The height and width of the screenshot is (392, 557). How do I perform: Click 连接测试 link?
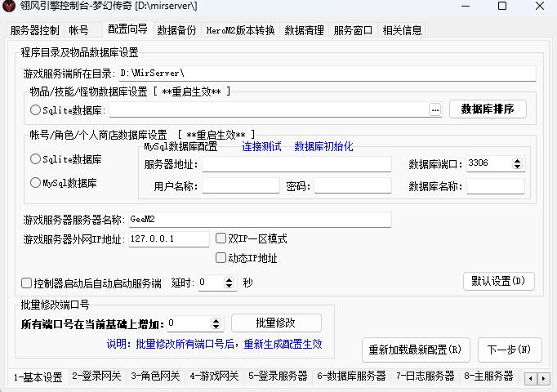click(x=261, y=147)
